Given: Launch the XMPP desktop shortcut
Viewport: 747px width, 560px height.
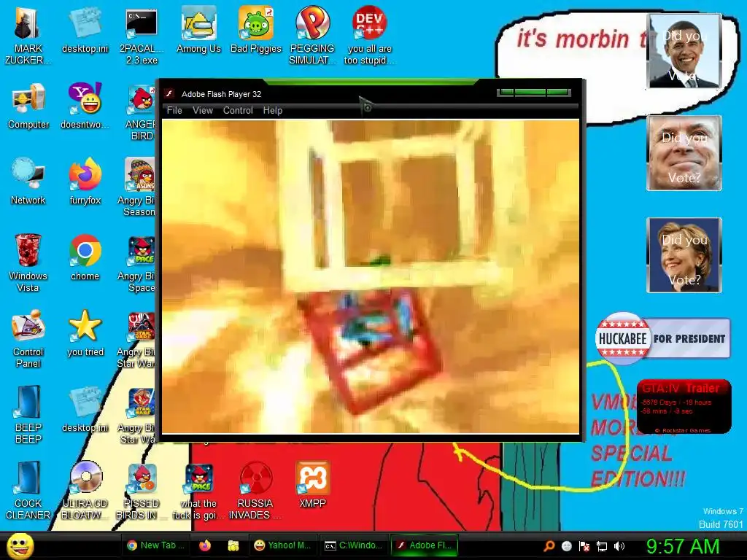Looking at the screenshot, I should point(312,485).
